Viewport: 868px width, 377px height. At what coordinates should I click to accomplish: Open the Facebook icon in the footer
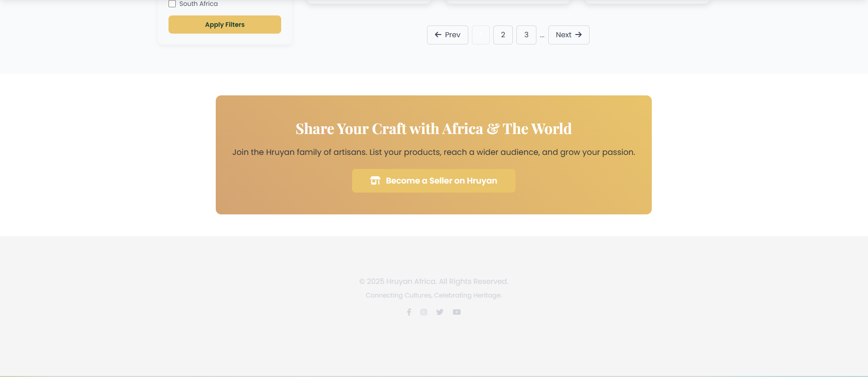tap(409, 312)
